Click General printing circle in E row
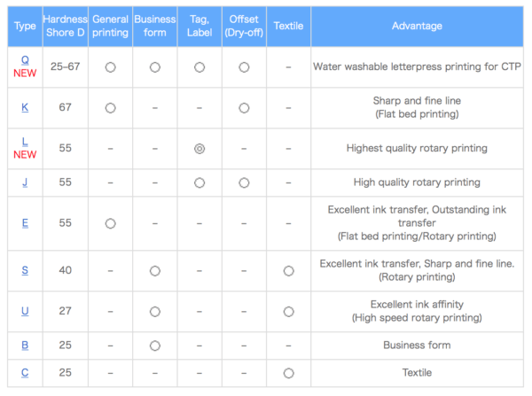 click(x=110, y=223)
